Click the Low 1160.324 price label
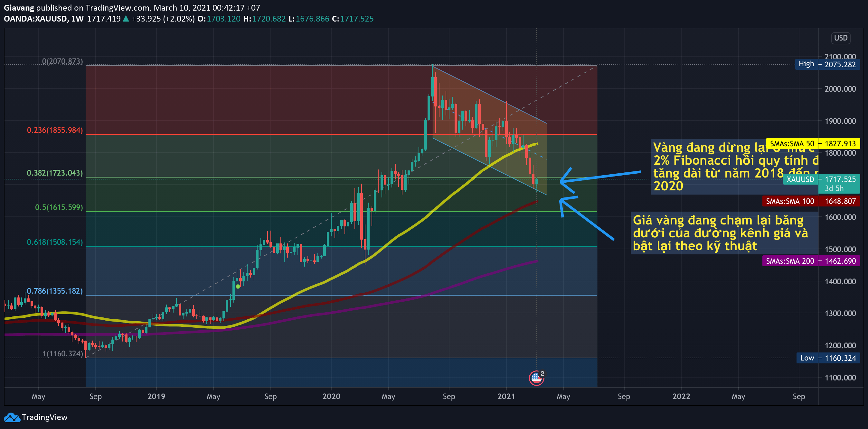The image size is (868, 429). 828,358
